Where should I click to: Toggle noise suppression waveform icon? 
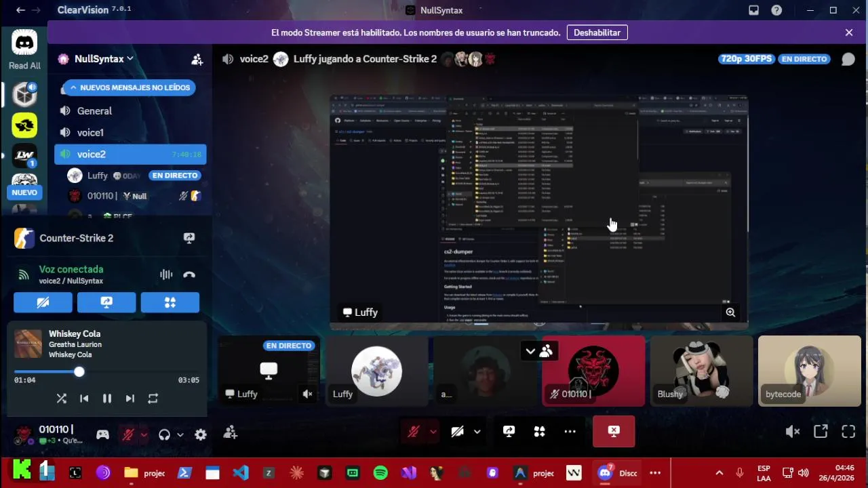(166, 274)
